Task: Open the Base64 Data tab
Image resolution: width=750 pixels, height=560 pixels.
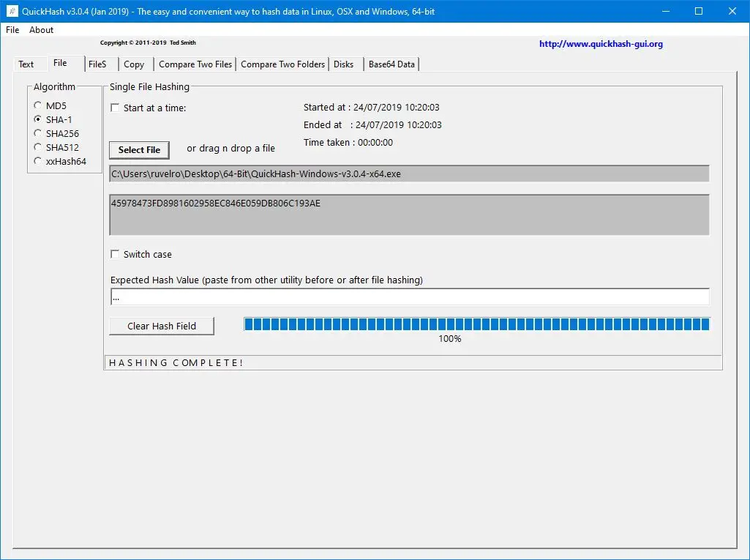Action: (391, 64)
